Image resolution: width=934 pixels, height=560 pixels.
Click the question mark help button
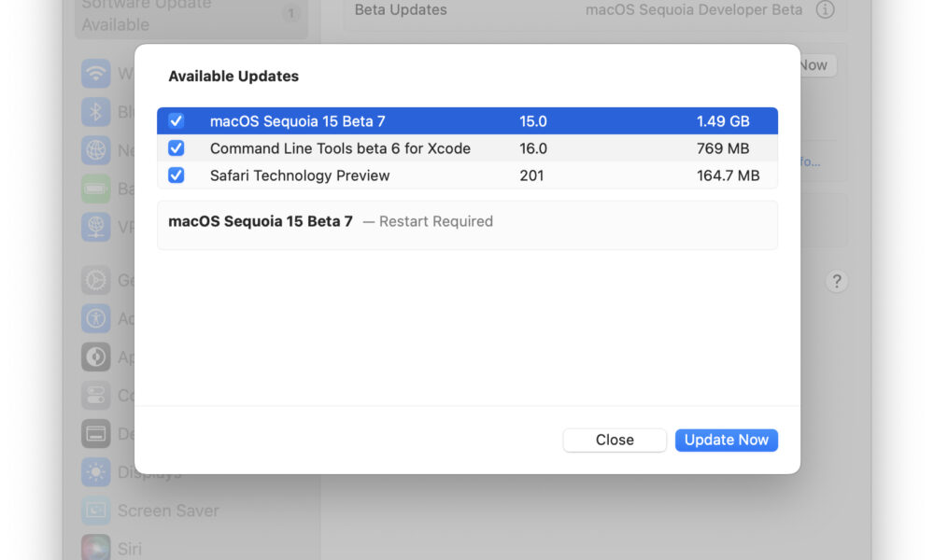pyautogui.click(x=836, y=281)
